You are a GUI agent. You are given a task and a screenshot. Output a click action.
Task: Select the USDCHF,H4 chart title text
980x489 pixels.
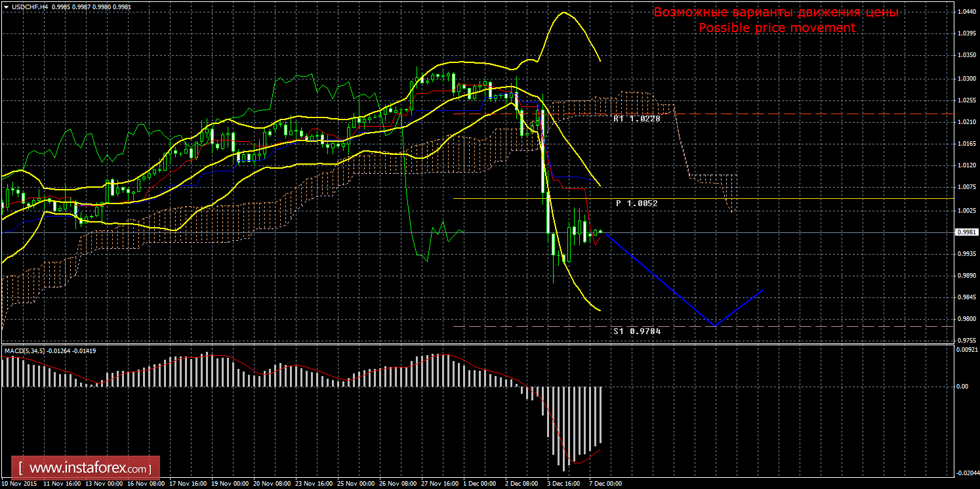point(29,6)
